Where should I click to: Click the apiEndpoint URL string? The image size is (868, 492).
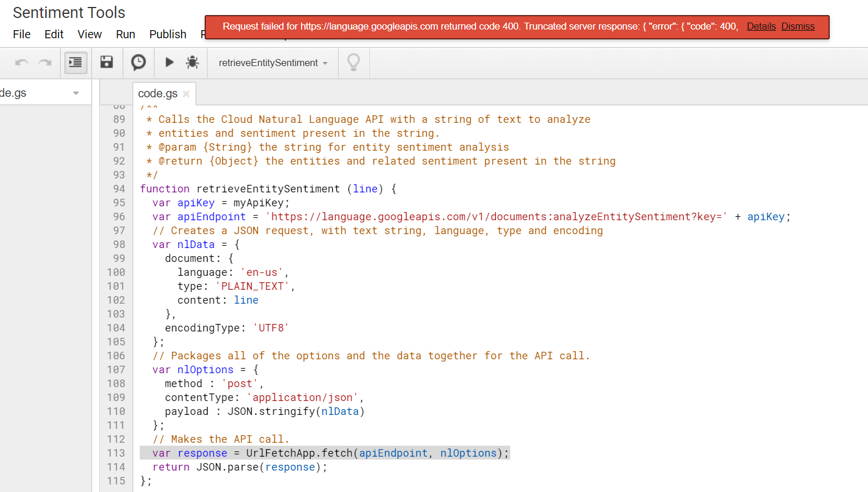(496, 217)
